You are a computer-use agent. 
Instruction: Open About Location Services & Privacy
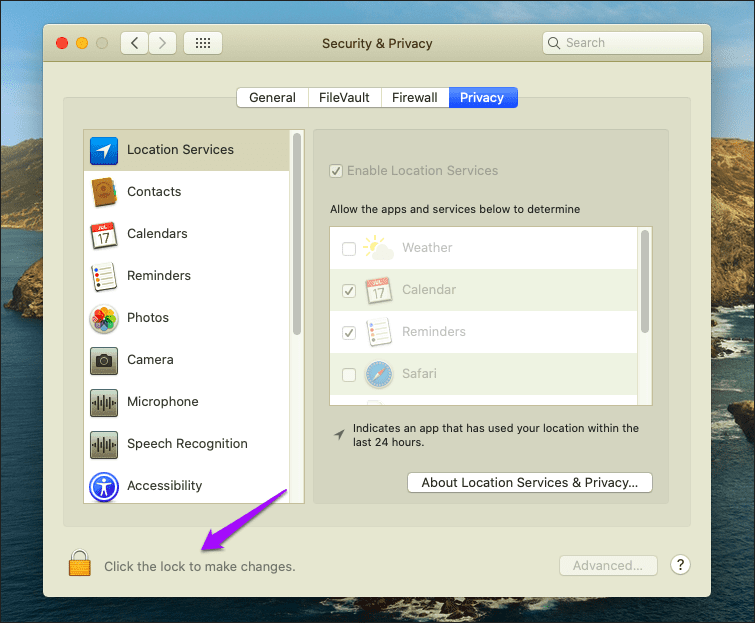[530, 482]
